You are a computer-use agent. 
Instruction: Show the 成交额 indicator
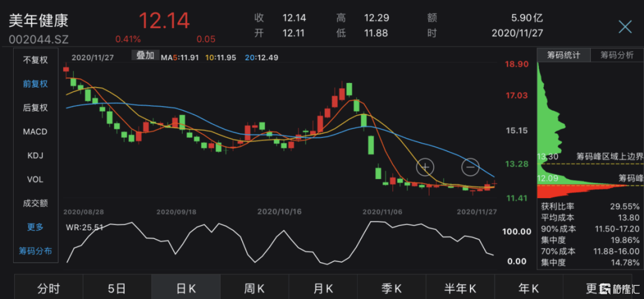pyautogui.click(x=35, y=203)
